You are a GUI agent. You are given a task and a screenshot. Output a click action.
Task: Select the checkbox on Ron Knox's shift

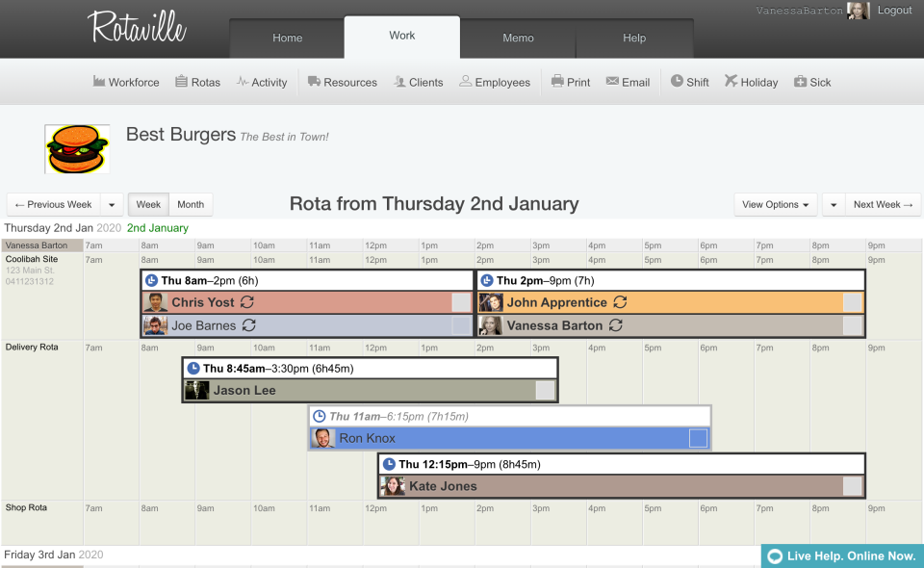pyautogui.click(x=698, y=439)
